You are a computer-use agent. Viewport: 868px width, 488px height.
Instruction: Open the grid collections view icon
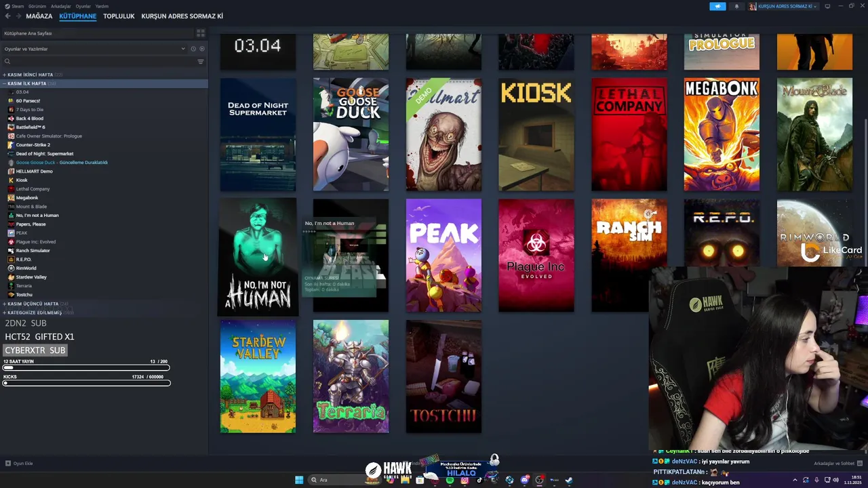(200, 33)
